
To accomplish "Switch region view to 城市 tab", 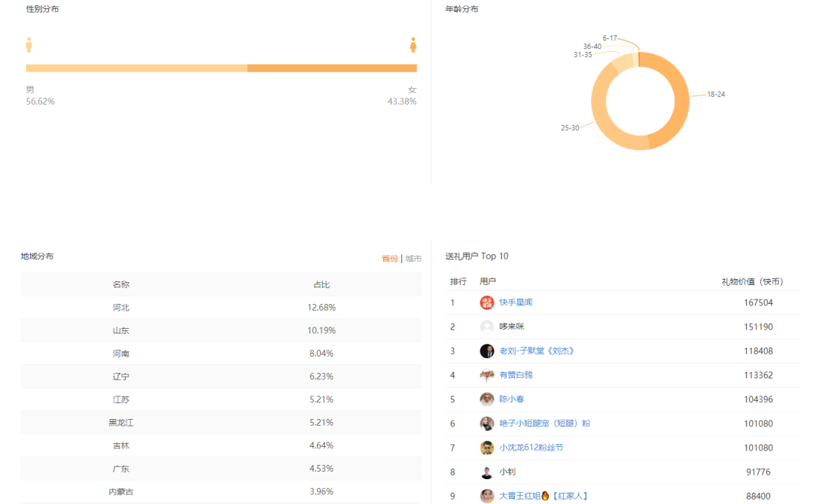I will coord(413,259).
